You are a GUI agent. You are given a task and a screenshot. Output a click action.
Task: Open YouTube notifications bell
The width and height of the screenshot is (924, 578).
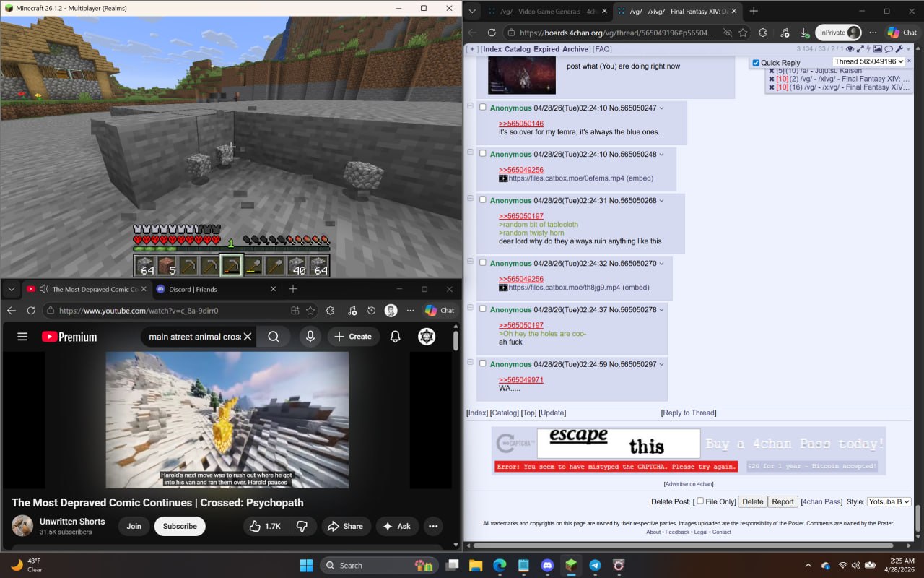(x=396, y=337)
